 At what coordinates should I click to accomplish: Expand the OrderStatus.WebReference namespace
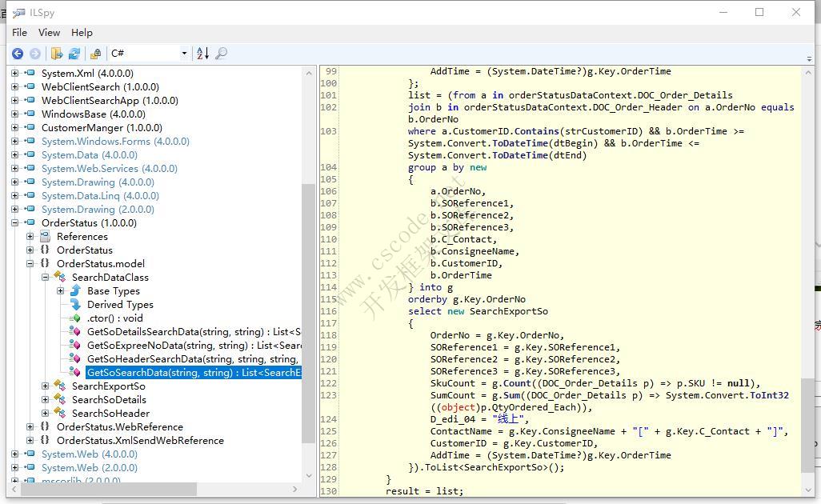coord(30,427)
